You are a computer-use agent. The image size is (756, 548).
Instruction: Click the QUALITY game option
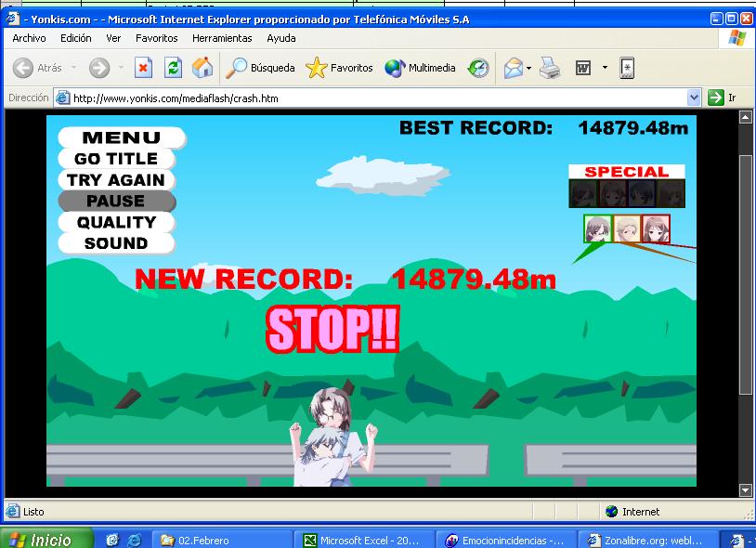coord(116,222)
